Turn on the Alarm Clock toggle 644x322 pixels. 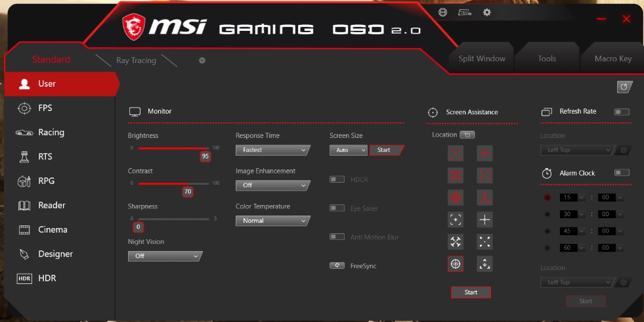click(622, 173)
